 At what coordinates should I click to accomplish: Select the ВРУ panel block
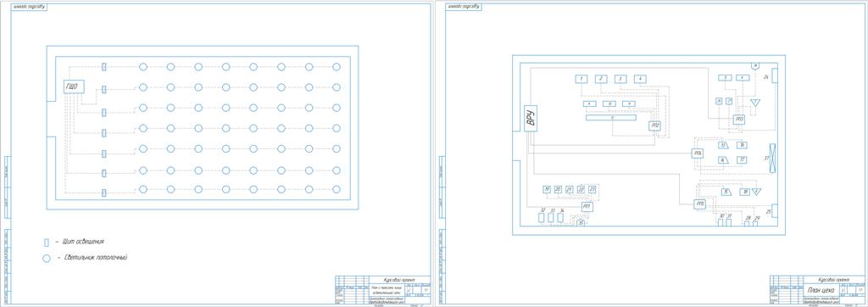click(531, 118)
